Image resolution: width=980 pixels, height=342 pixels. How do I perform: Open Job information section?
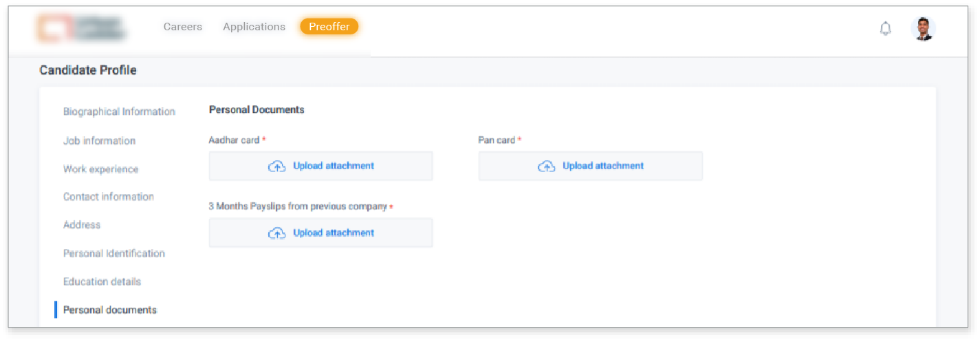[99, 140]
